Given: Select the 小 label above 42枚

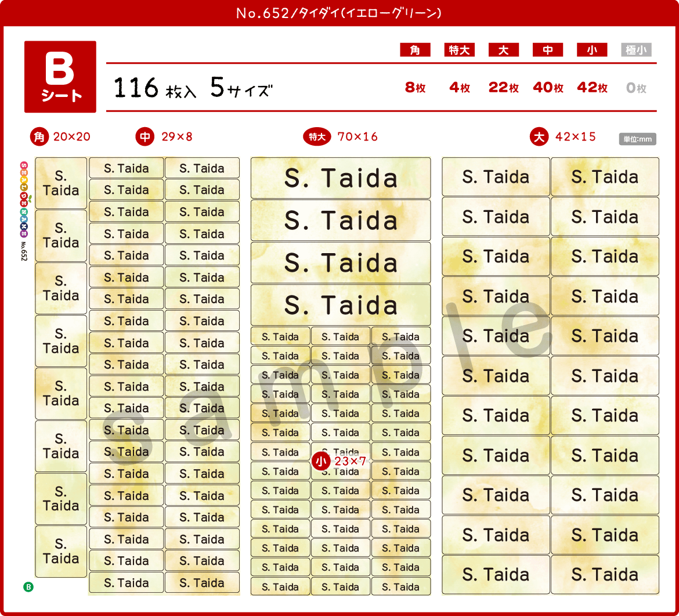Looking at the screenshot, I should [x=592, y=50].
